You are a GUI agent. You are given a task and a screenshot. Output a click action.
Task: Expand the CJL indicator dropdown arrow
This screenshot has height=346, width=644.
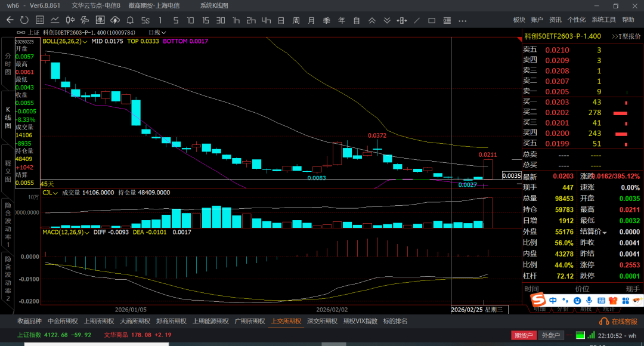55,193
